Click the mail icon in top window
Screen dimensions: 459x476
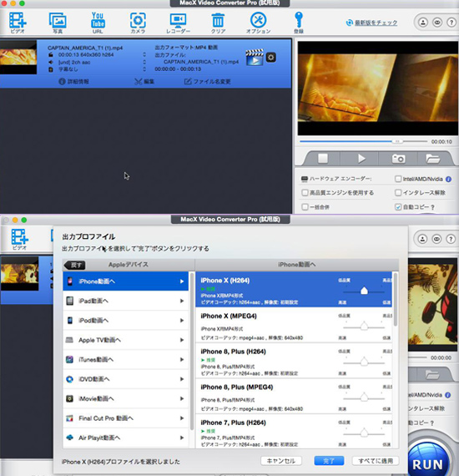(x=437, y=23)
